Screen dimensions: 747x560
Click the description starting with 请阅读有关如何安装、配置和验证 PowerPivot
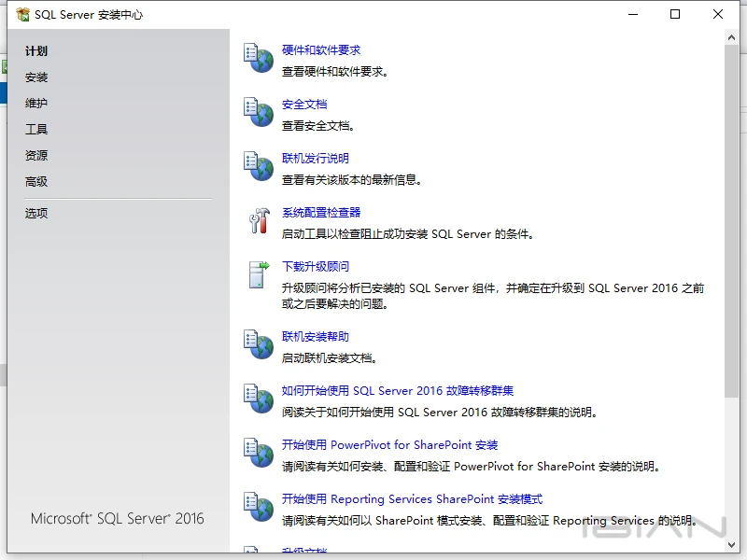coord(471,467)
